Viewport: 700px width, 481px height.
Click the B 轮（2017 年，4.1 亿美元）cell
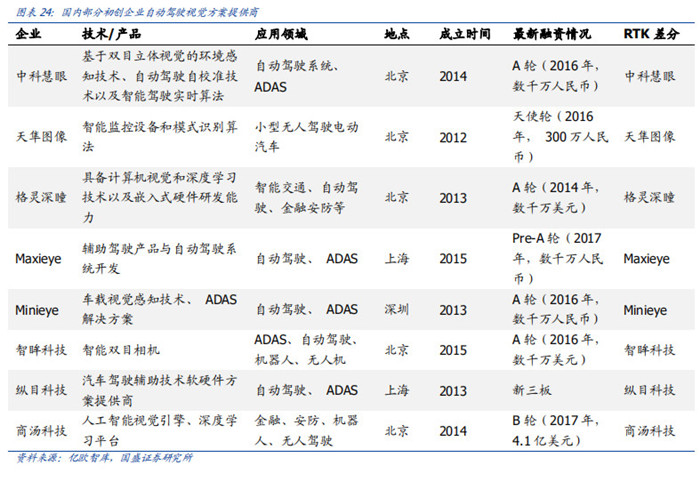(x=556, y=430)
